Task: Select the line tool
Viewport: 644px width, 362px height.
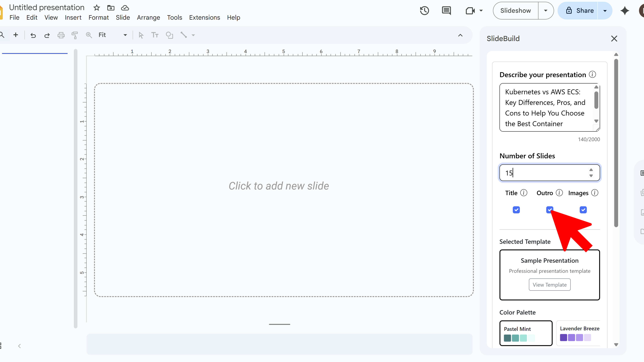Action: (184, 35)
